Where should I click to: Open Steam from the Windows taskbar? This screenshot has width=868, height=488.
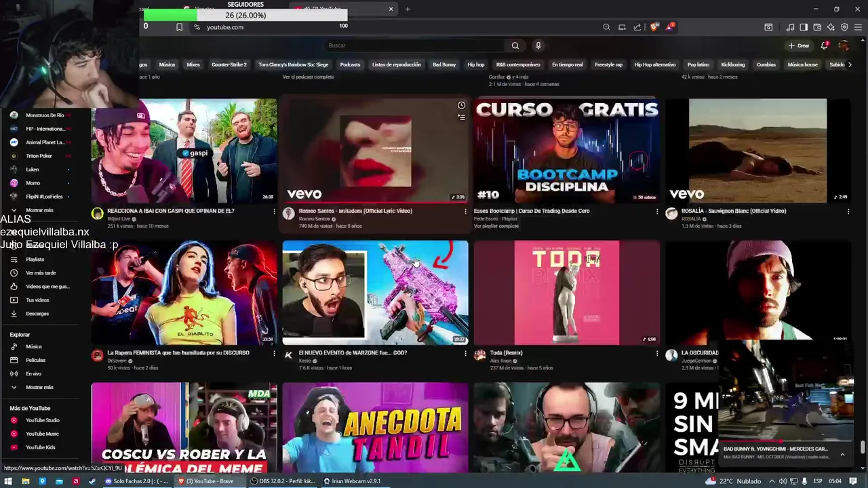[92, 481]
